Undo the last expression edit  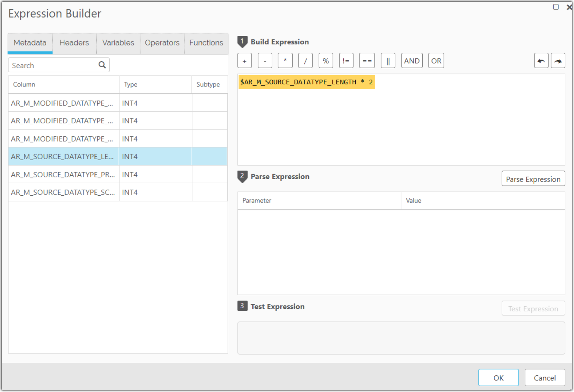[541, 60]
